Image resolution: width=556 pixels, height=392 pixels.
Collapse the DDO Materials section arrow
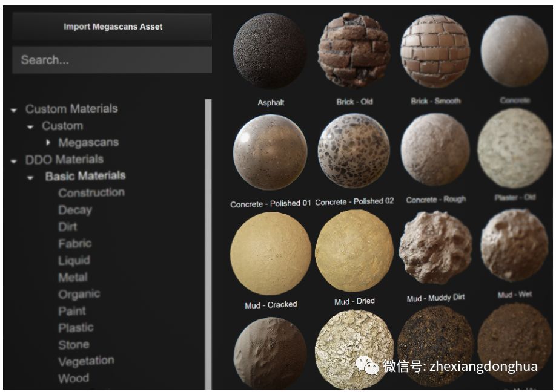pos(14,161)
